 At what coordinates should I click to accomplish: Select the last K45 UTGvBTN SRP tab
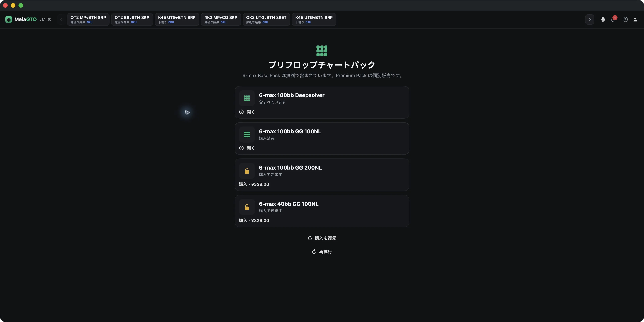(314, 19)
